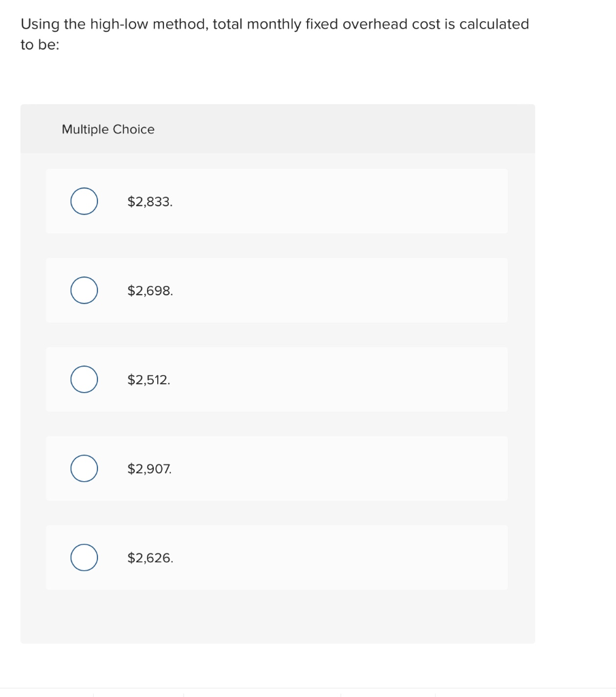Select the fourth answer choice row
Screen dimensions: 616x697
276,468
